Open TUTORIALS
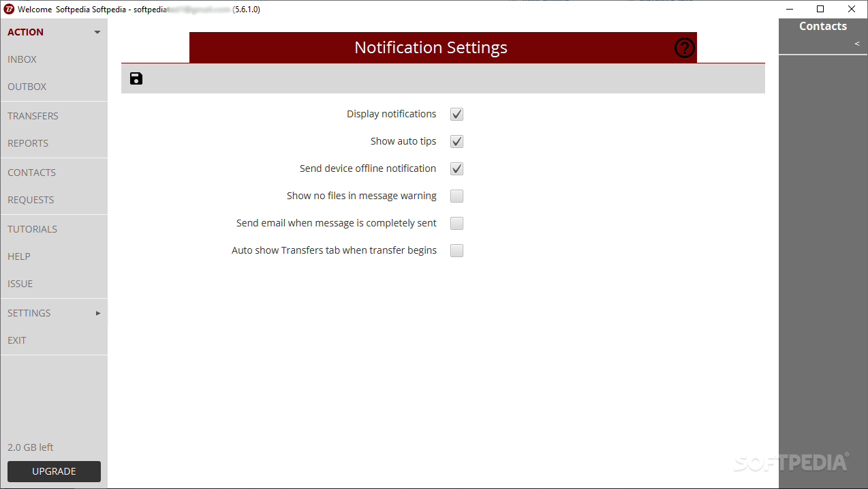Viewport: 868px width, 489px height. pyautogui.click(x=32, y=229)
